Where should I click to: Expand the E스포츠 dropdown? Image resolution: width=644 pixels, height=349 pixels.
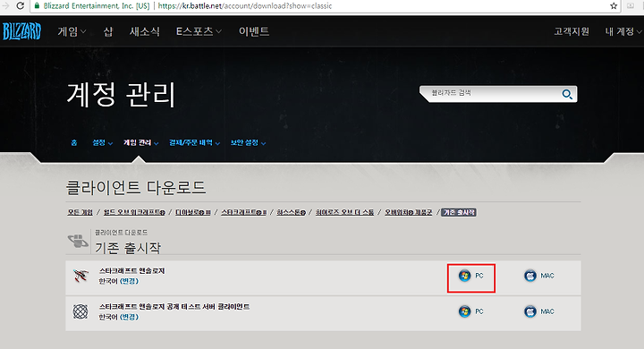coord(199,31)
